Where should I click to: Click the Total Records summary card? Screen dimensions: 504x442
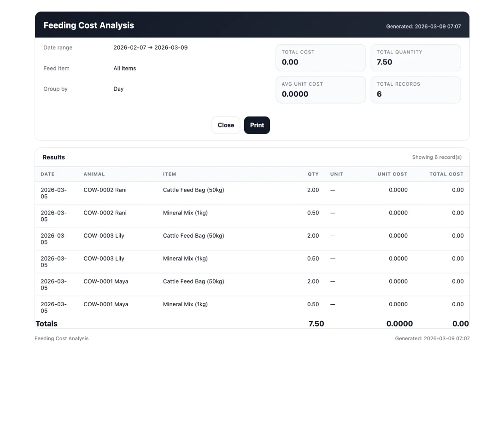(416, 90)
